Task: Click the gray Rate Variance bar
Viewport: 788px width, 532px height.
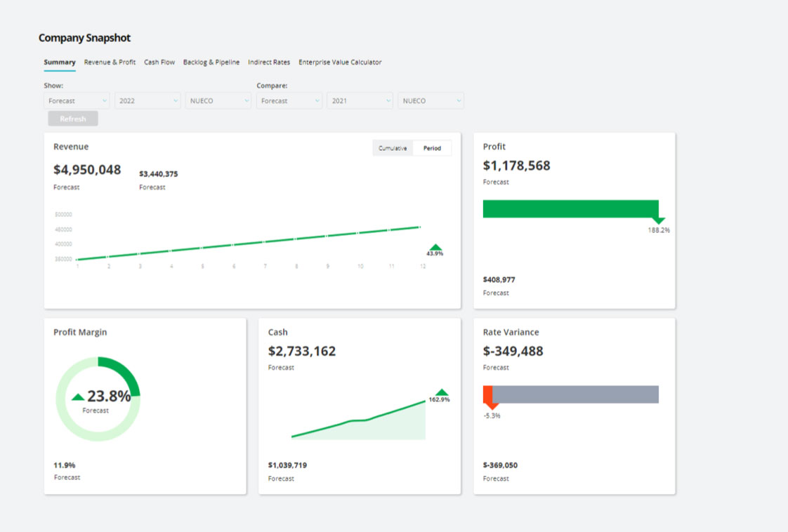Action: point(576,394)
